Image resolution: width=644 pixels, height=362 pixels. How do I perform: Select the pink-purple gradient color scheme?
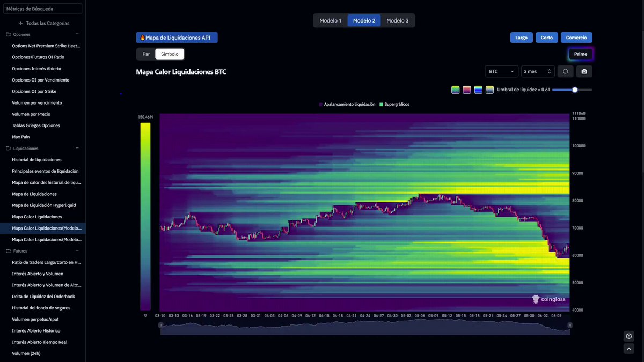tap(467, 90)
